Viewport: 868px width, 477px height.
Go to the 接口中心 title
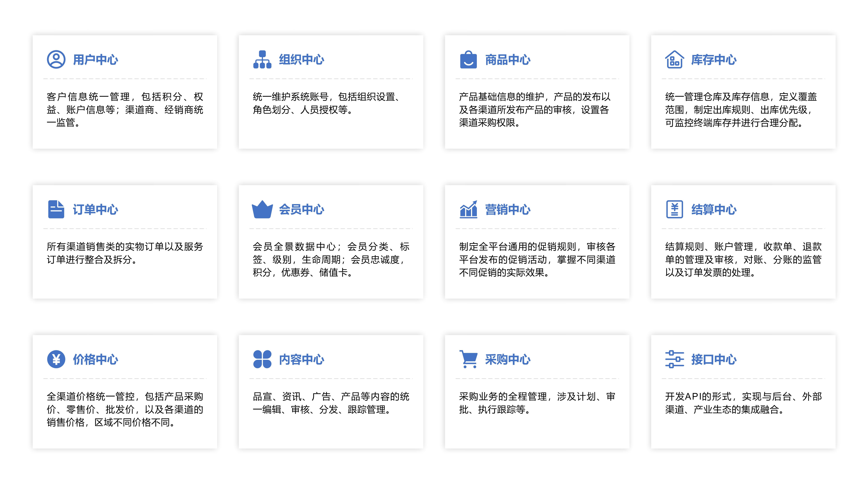(x=714, y=360)
